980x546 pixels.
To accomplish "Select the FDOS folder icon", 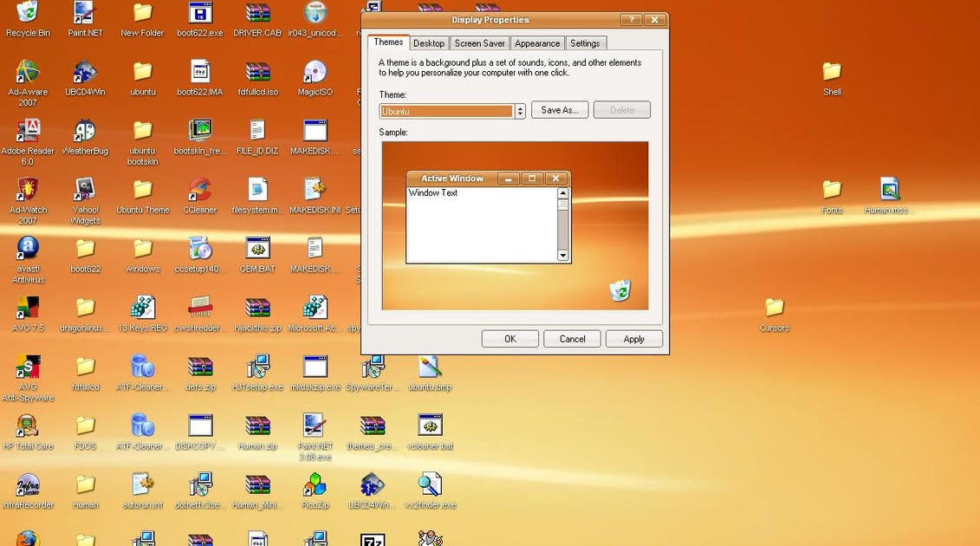I will click(x=85, y=426).
